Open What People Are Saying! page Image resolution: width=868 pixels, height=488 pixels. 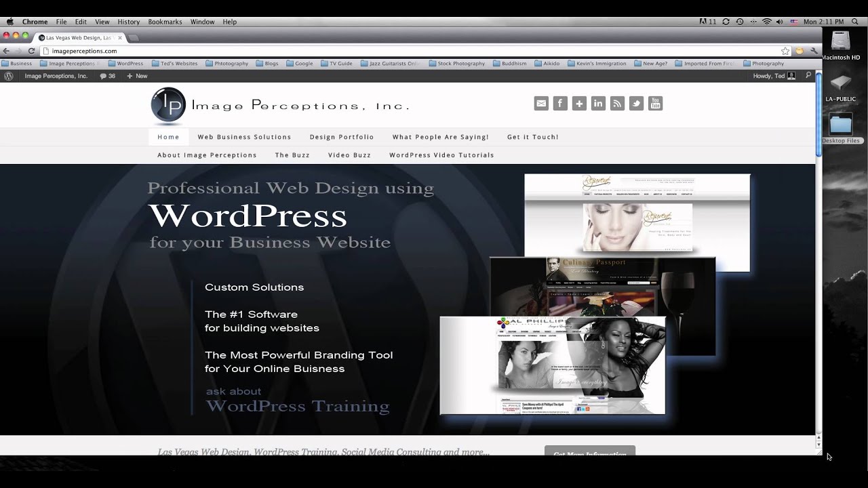coord(440,137)
